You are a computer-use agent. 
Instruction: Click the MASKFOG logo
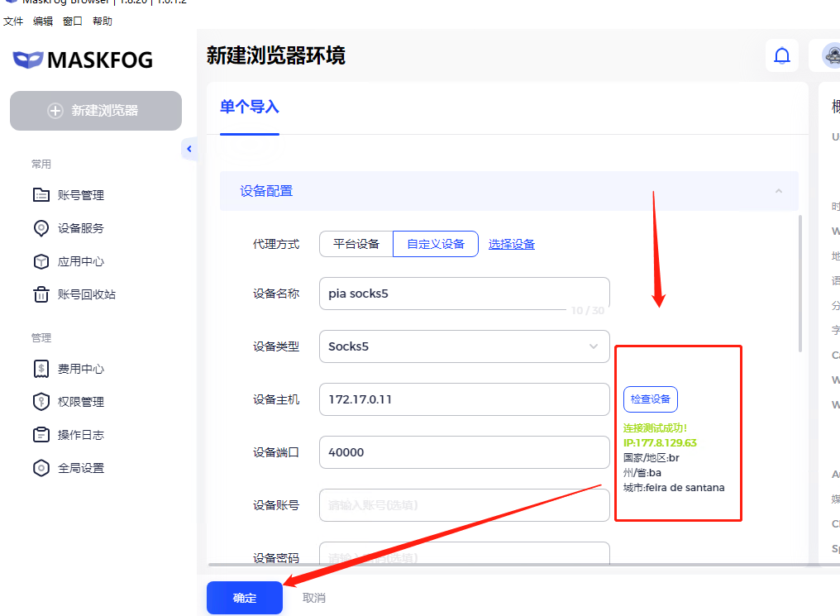(83, 60)
